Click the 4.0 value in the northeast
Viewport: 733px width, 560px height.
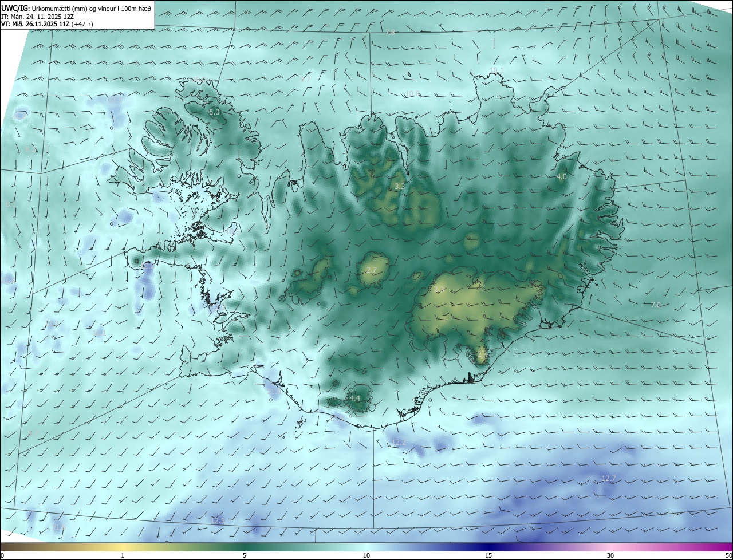coord(562,177)
